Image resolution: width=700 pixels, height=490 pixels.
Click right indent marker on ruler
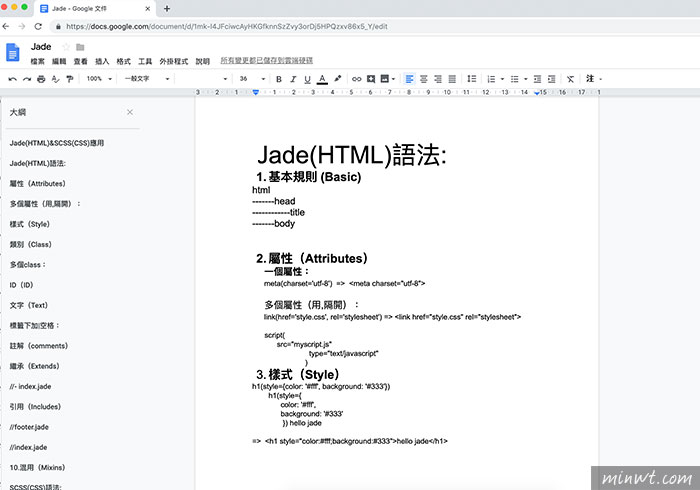[x=537, y=93]
